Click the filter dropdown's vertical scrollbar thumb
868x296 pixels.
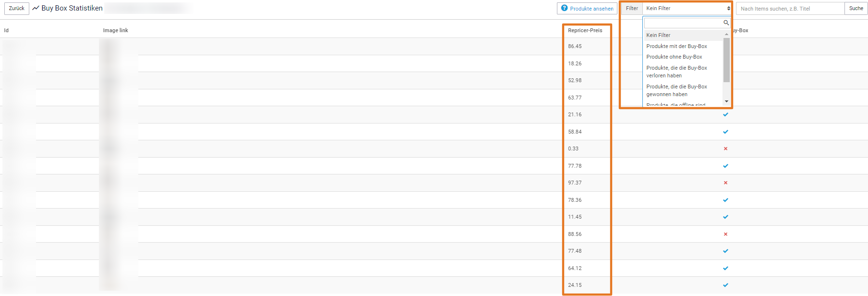point(726,60)
